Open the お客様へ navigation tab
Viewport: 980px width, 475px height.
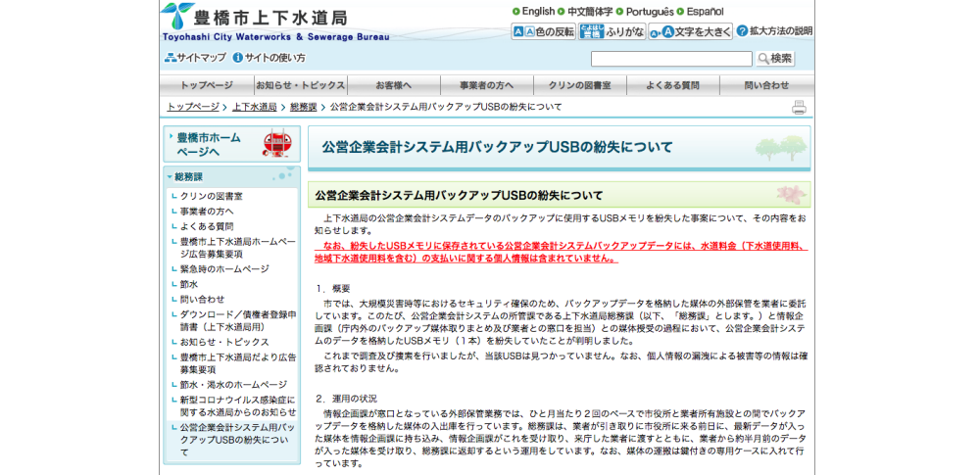(394, 85)
